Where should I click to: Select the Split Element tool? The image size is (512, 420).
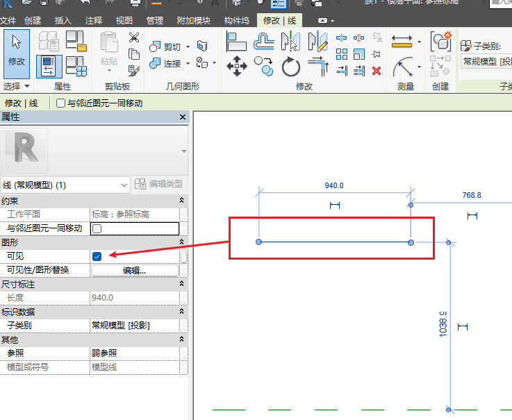(x=341, y=38)
